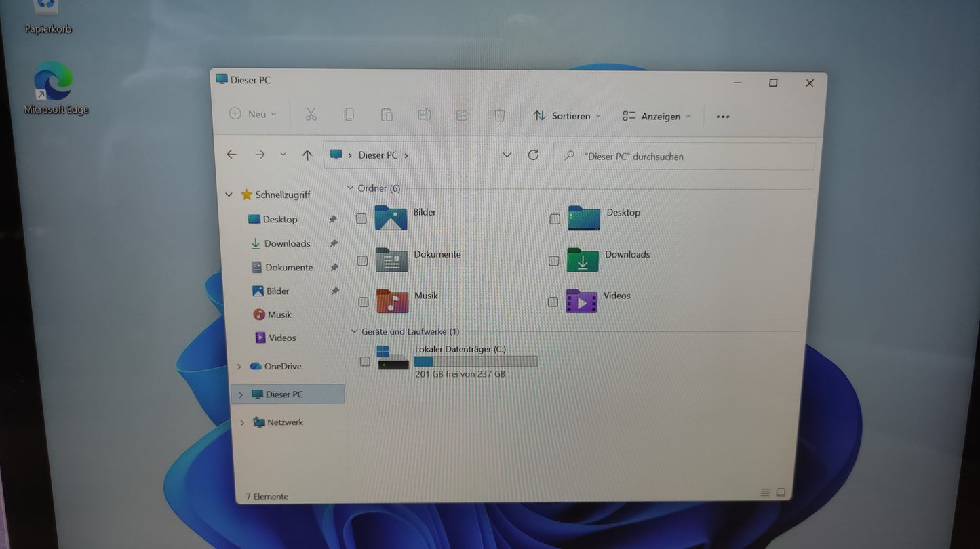Click the Share icon in toolbar
This screenshot has height=549, width=980.
coord(462,115)
